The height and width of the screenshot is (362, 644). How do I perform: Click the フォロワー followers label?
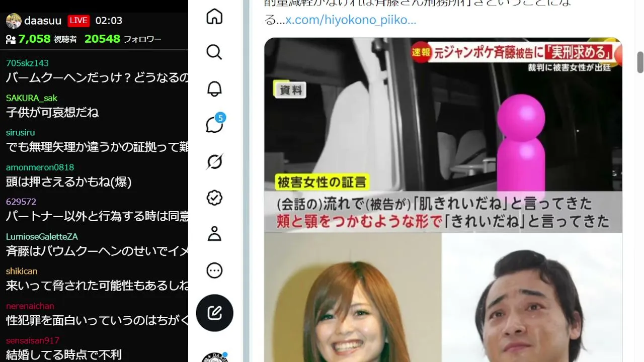click(x=142, y=39)
